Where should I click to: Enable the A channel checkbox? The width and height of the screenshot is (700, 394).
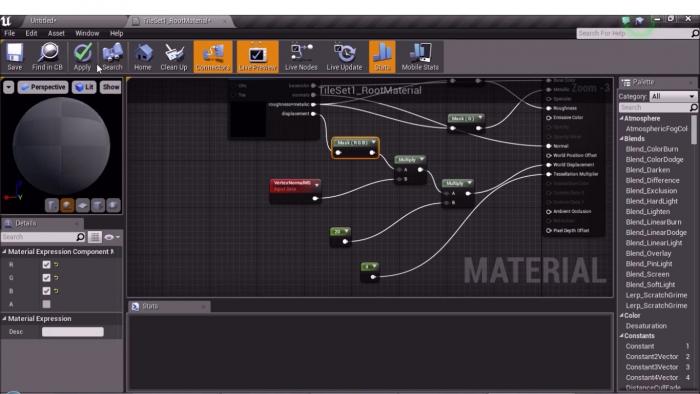(x=46, y=304)
